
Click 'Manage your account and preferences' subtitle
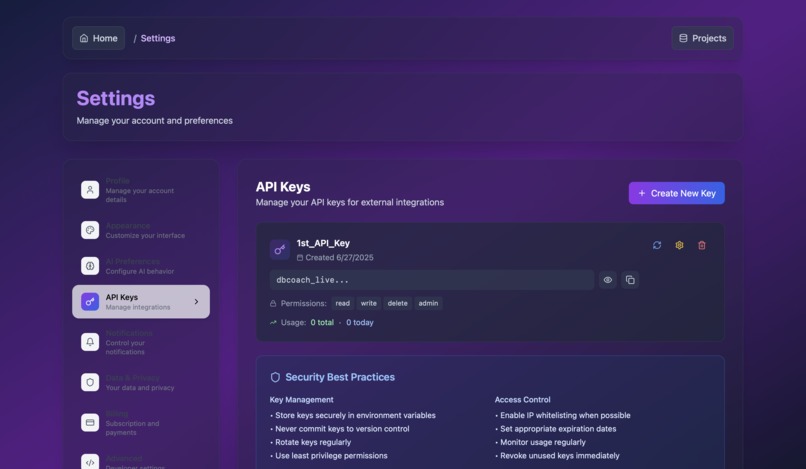tap(154, 120)
